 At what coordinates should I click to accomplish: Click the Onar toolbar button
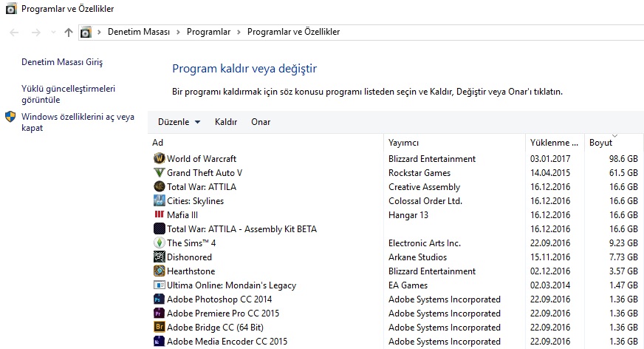[261, 122]
